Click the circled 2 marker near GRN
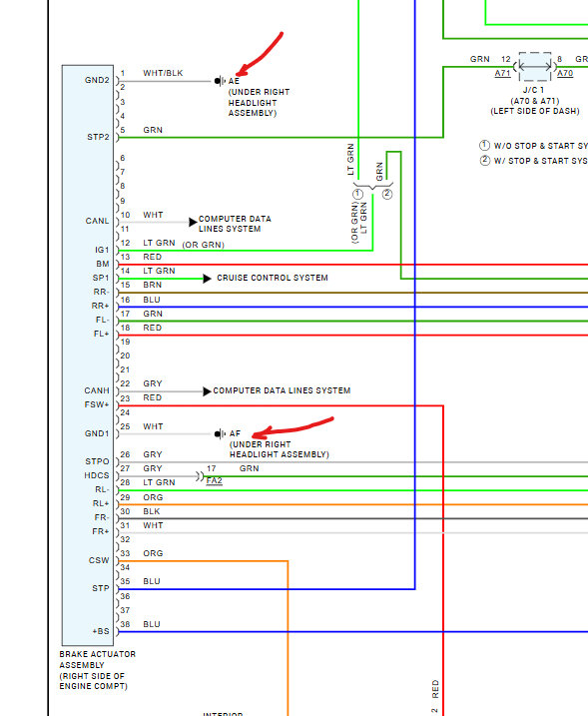 point(387,194)
